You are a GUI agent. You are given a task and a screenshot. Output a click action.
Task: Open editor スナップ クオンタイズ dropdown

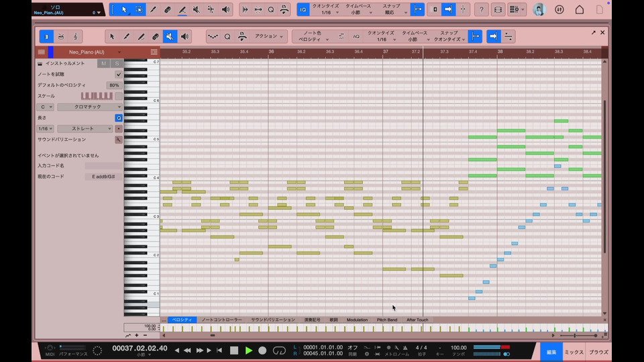pyautogui.click(x=449, y=36)
